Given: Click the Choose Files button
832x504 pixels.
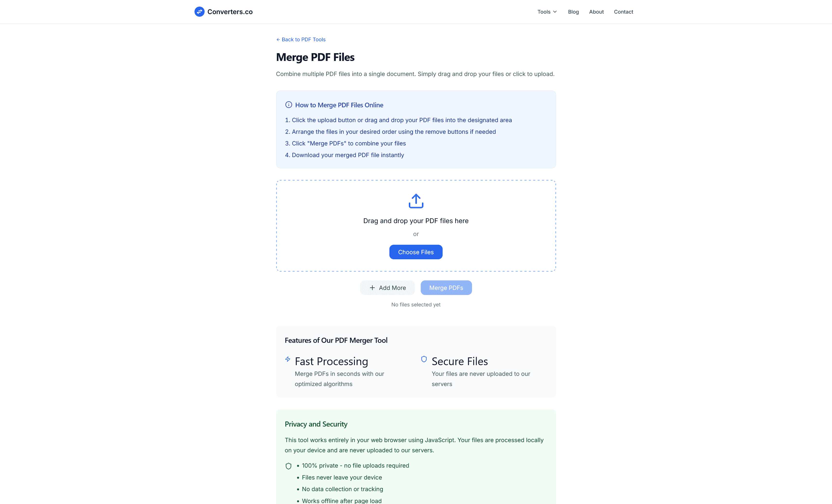Looking at the screenshot, I should [x=416, y=252].
